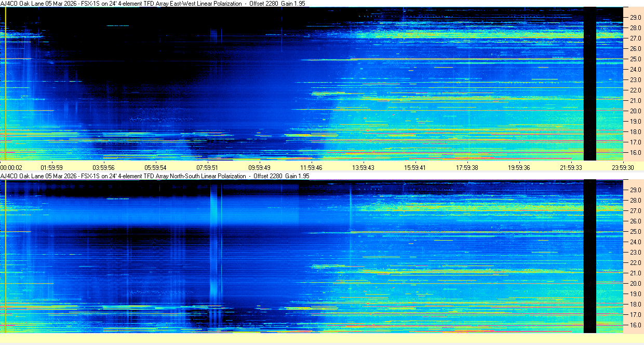Click 25.0 frequency label on East-West chart
This screenshot has width=644, height=345.
click(x=635, y=59)
